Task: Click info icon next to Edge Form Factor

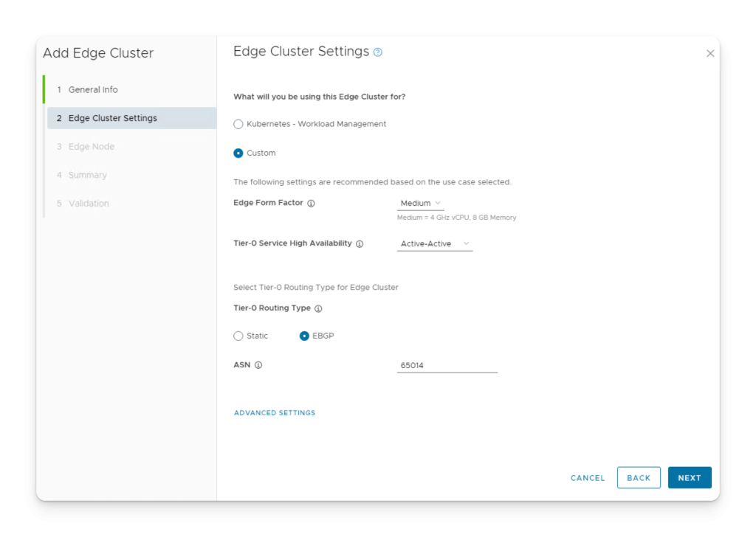Action: pyautogui.click(x=311, y=204)
